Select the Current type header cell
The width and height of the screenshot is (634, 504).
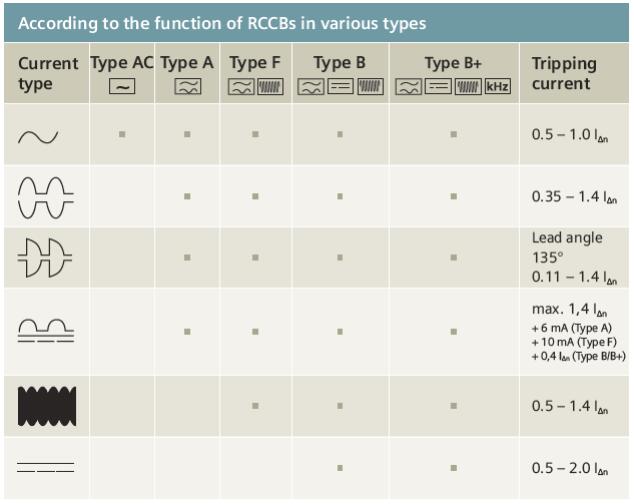(x=47, y=73)
